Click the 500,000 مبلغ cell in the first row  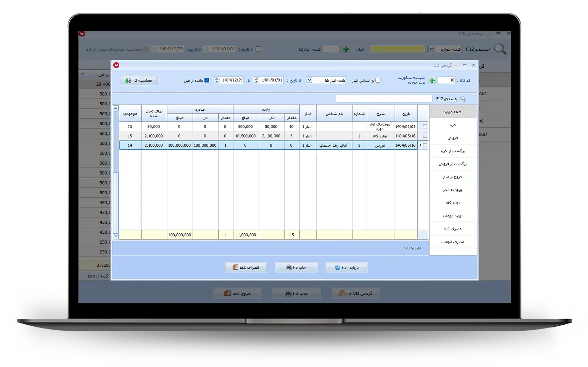pos(245,127)
